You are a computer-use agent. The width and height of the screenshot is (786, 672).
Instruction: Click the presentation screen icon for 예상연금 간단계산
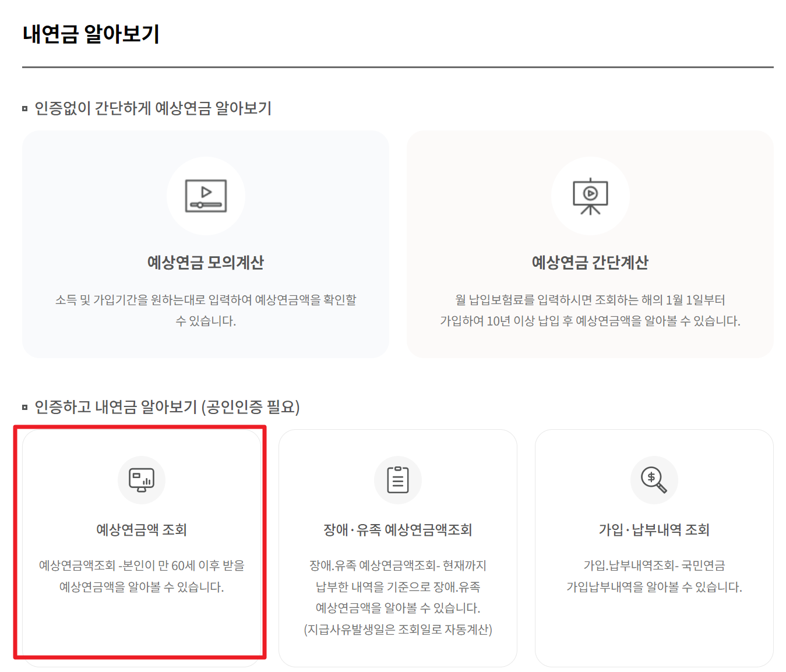(590, 196)
